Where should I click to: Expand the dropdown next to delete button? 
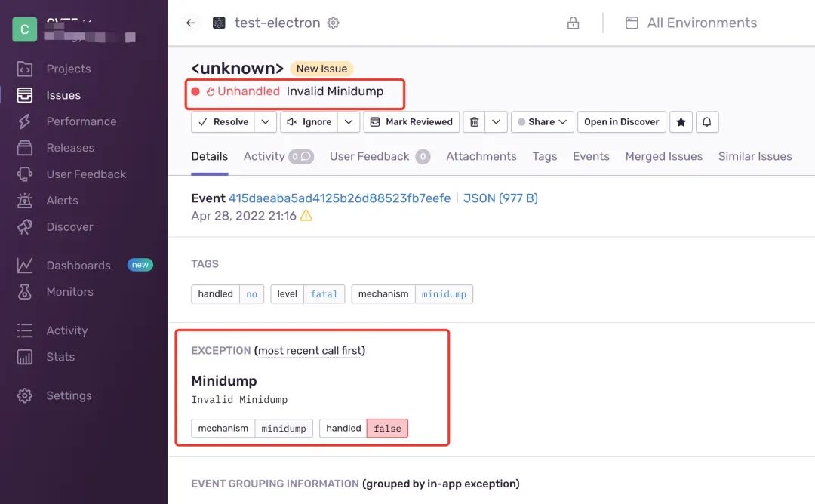click(x=496, y=122)
